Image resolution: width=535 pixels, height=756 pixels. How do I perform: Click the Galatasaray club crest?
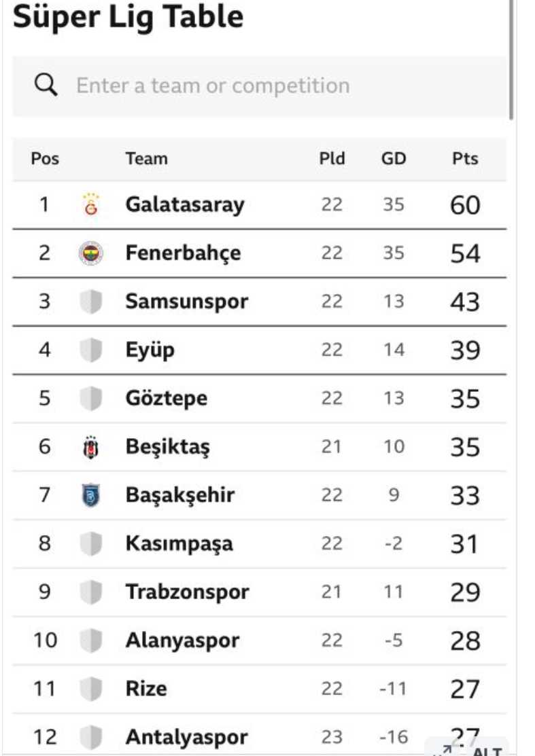pos(90,204)
